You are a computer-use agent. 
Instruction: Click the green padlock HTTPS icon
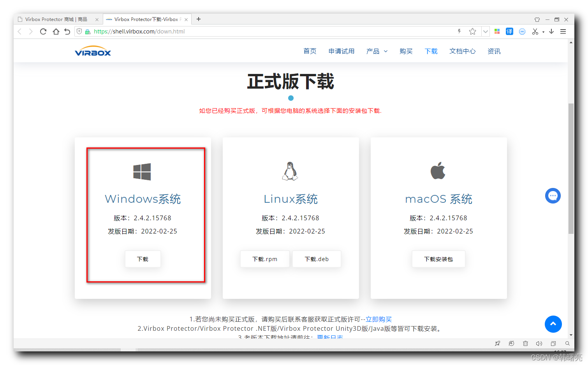click(x=88, y=32)
